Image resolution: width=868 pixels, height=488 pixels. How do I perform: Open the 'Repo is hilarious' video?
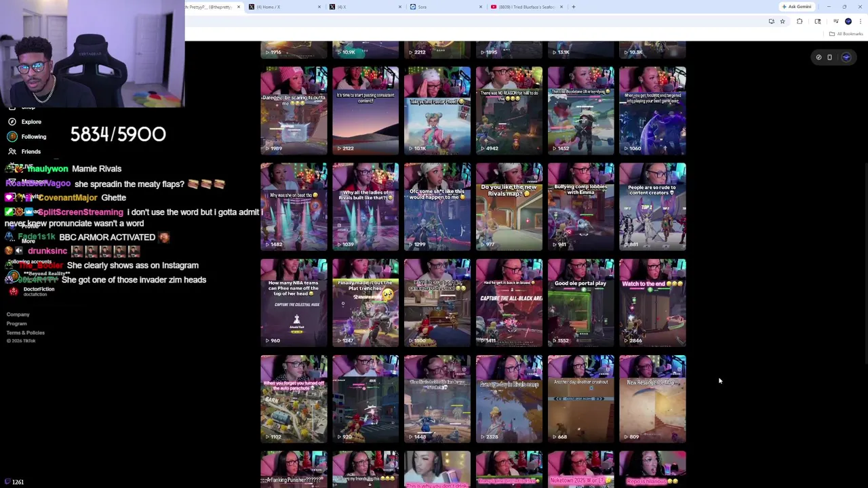(652, 469)
